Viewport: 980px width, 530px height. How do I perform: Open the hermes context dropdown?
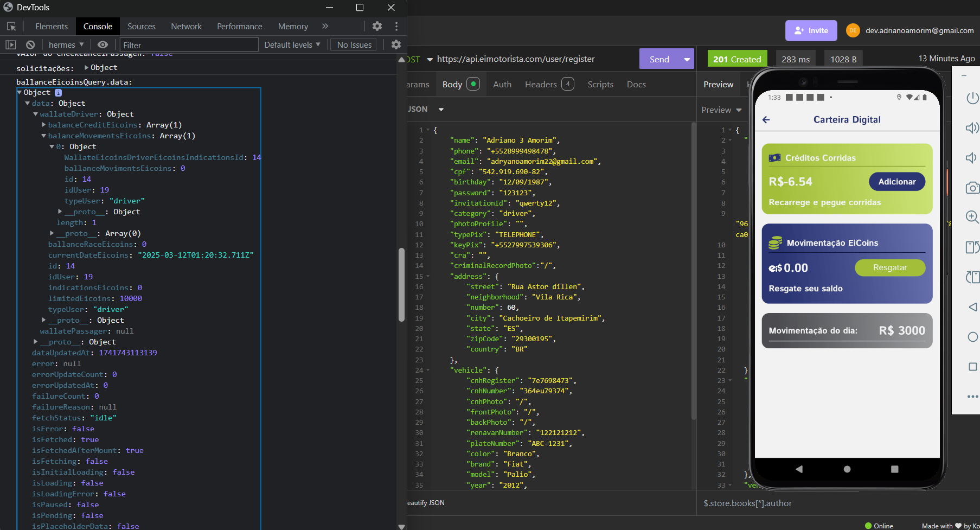[x=66, y=45]
